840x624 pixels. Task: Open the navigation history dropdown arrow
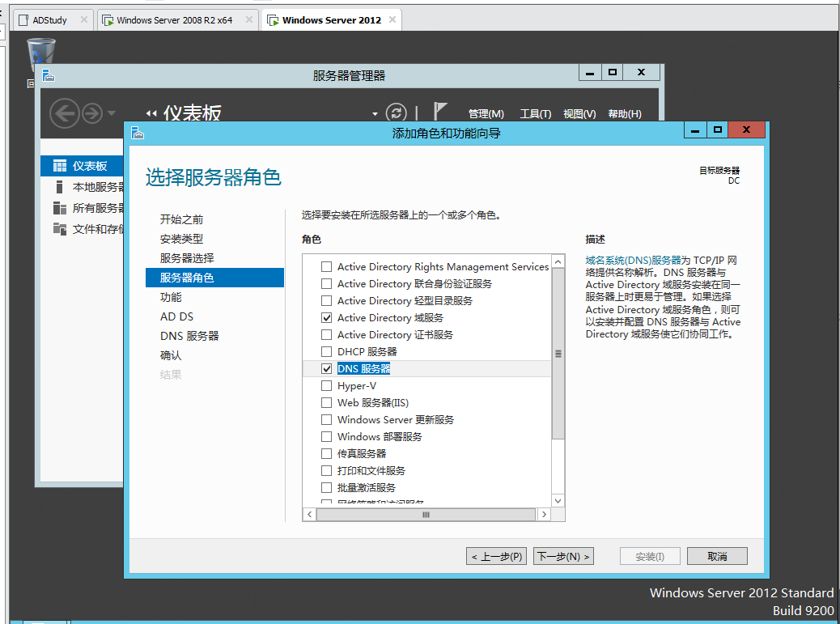[x=112, y=113]
